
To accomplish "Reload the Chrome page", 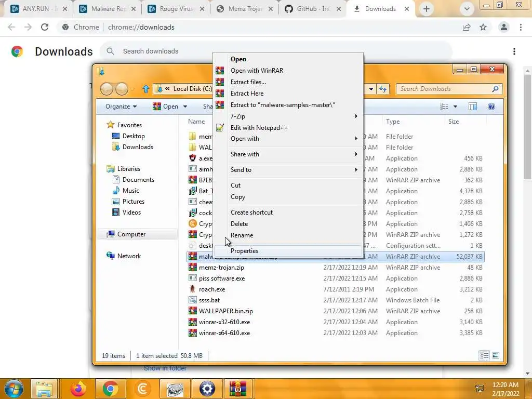I will 45,27.
